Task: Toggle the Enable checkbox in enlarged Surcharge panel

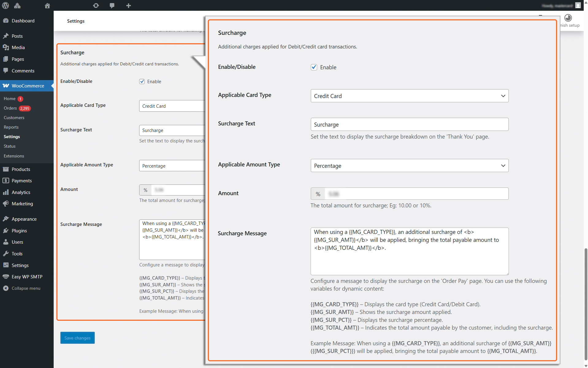Action: click(x=314, y=67)
